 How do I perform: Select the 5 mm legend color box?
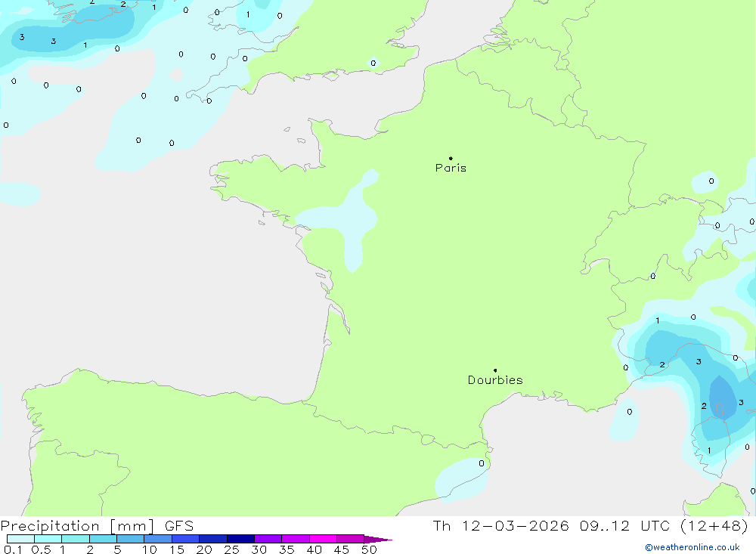[x=131, y=539]
